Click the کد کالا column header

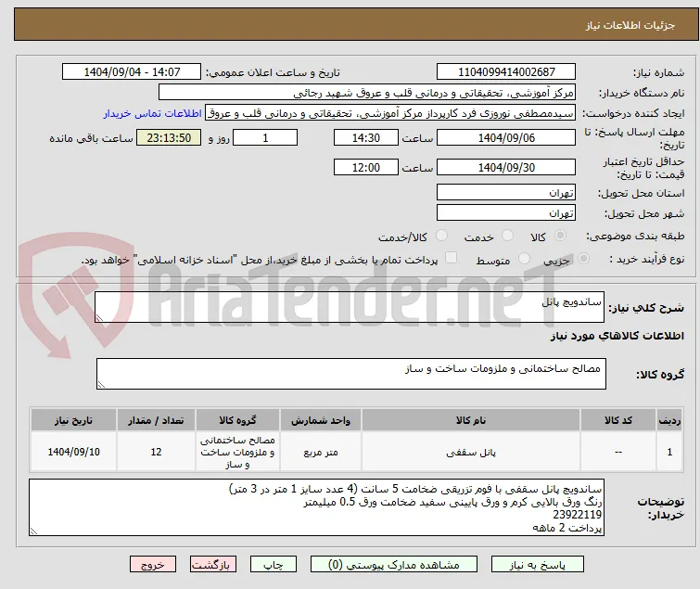coord(617,420)
